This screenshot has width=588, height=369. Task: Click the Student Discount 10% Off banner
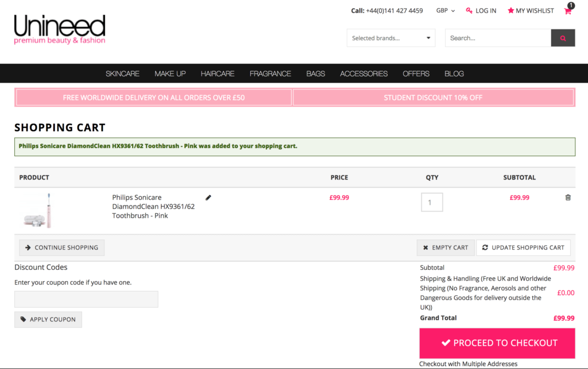click(x=433, y=98)
